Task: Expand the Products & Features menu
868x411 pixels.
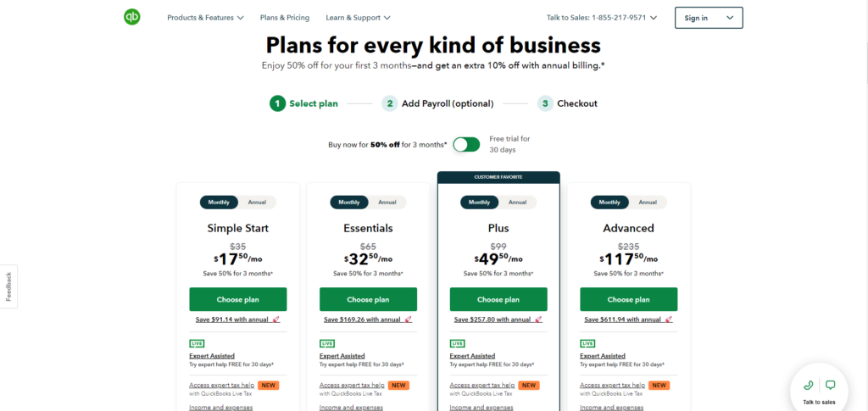Action: click(205, 17)
